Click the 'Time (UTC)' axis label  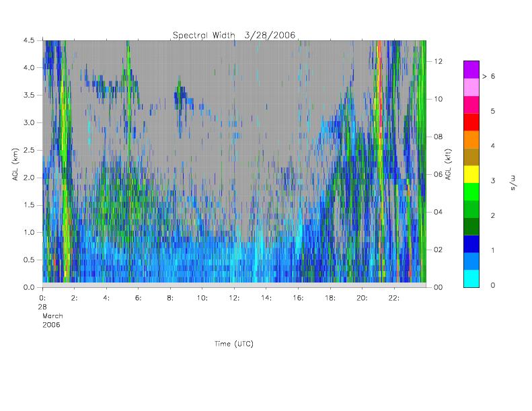(x=234, y=344)
